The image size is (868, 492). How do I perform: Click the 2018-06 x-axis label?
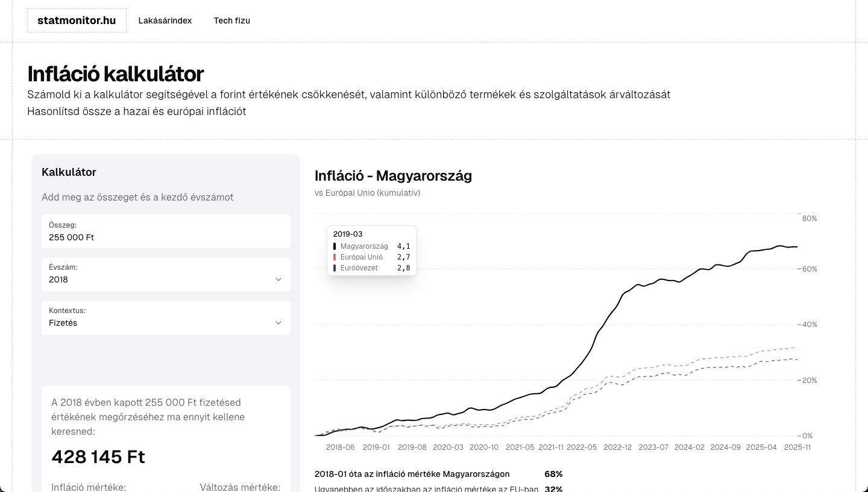tap(340, 447)
